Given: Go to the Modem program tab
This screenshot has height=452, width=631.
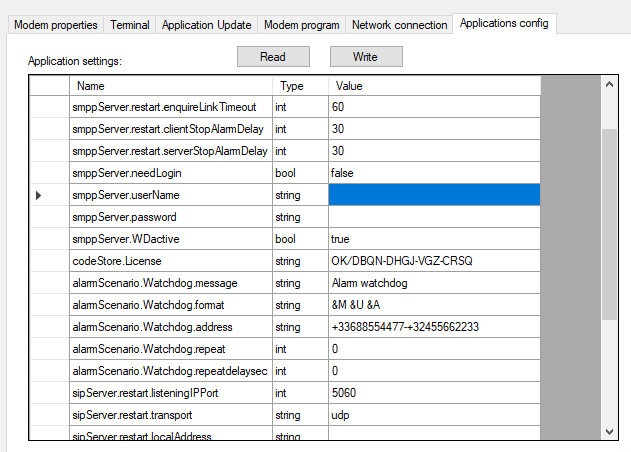Looking at the screenshot, I should pos(302,24).
